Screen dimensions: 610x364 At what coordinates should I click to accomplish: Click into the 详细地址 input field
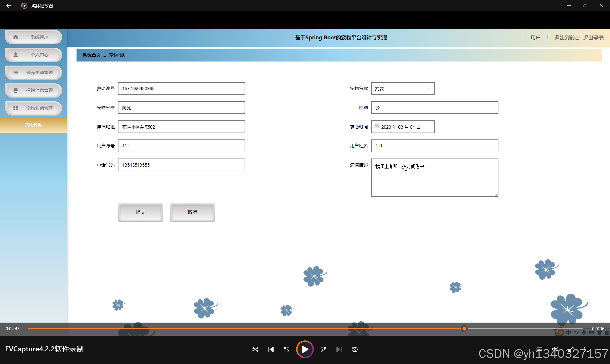181,127
